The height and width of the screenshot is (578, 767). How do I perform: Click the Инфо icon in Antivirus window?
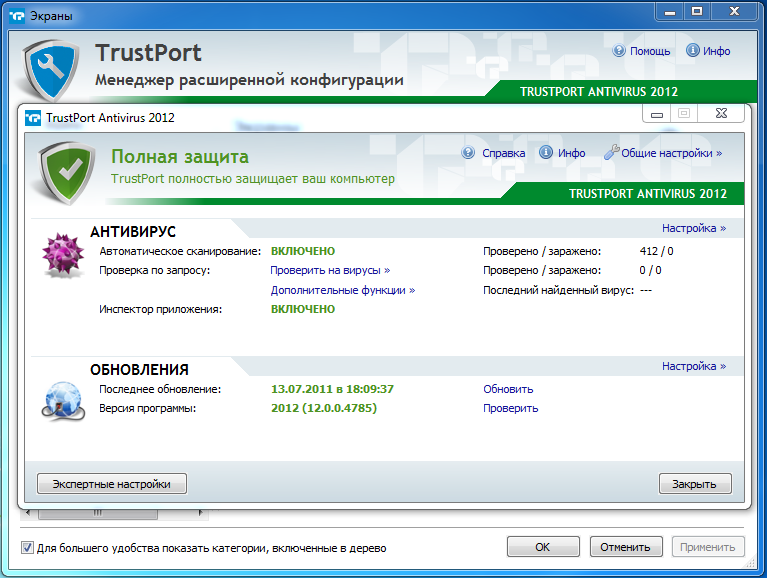pyautogui.click(x=546, y=153)
